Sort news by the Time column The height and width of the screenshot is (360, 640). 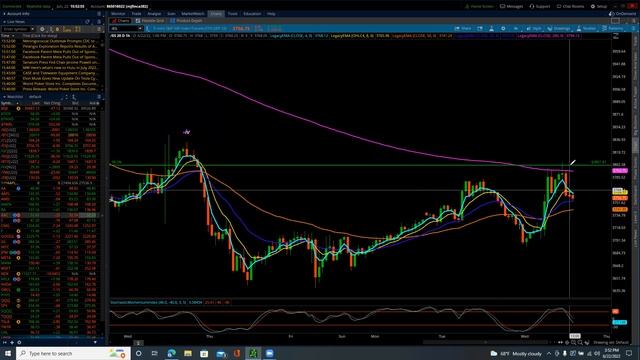click(x=8, y=36)
